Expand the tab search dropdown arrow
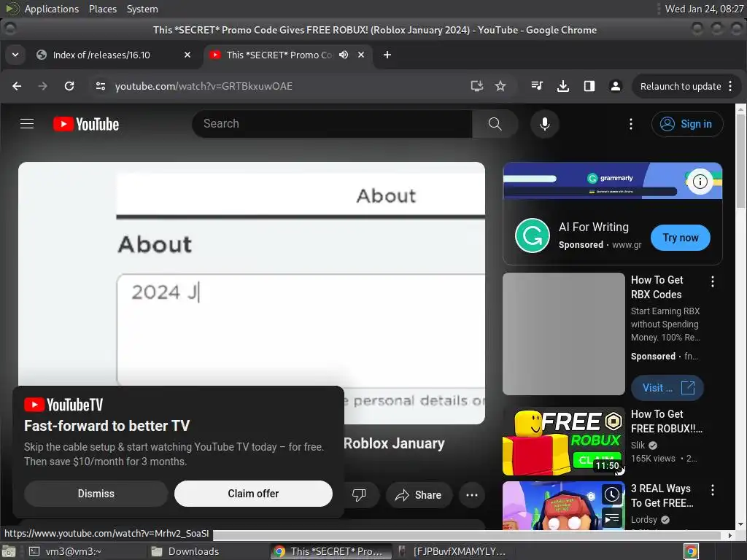 tap(15, 55)
